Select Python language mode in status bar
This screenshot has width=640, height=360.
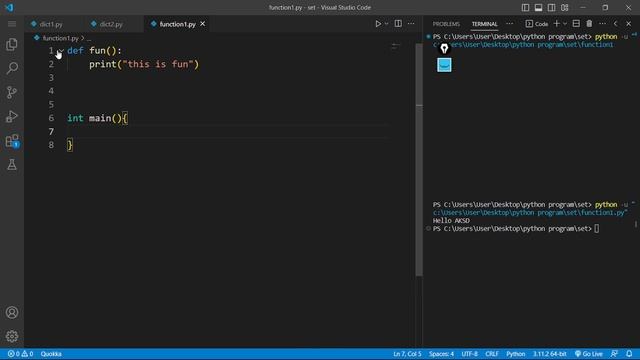click(516, 354)
